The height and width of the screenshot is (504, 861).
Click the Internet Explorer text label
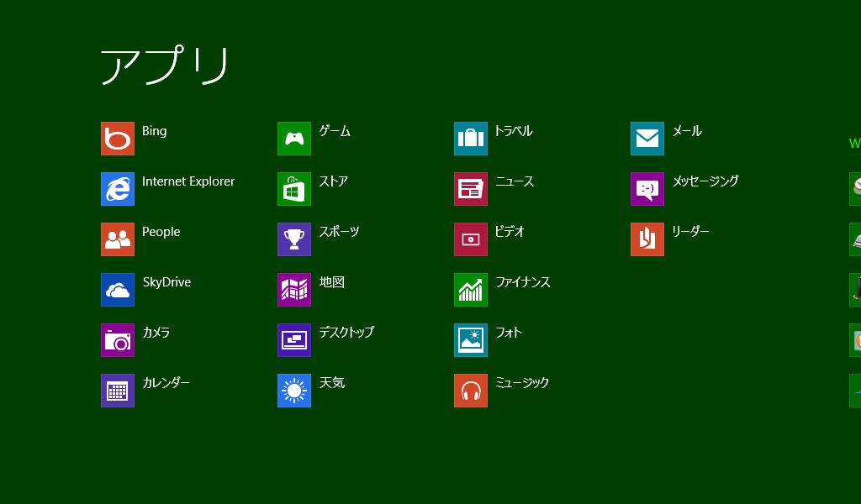(x=188, y=181)
